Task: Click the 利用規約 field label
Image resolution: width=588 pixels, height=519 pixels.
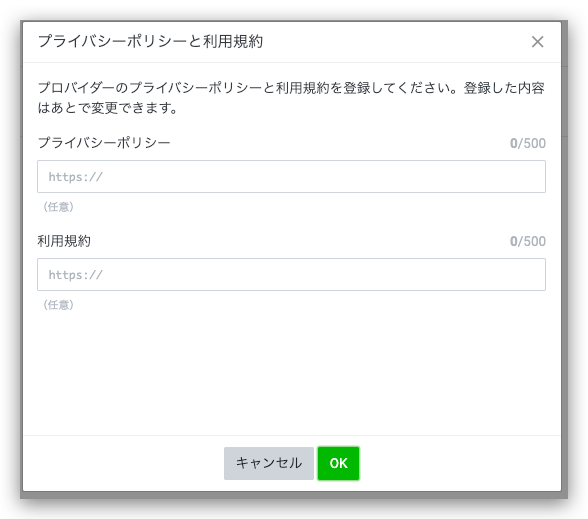Action: 64,241
